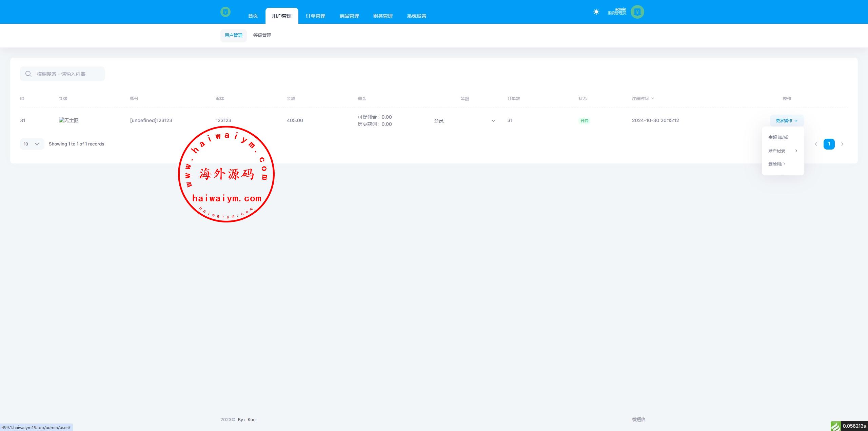Select 余额 加/减 menu entry
Image resolution: width=868 pixels, height=431 pixels.
click(778, 137)
